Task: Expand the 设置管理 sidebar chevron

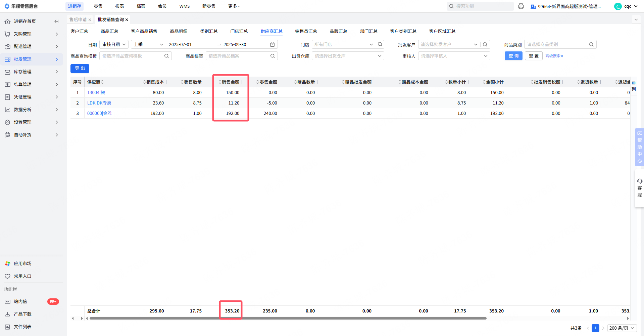Action: pos(57,122)
